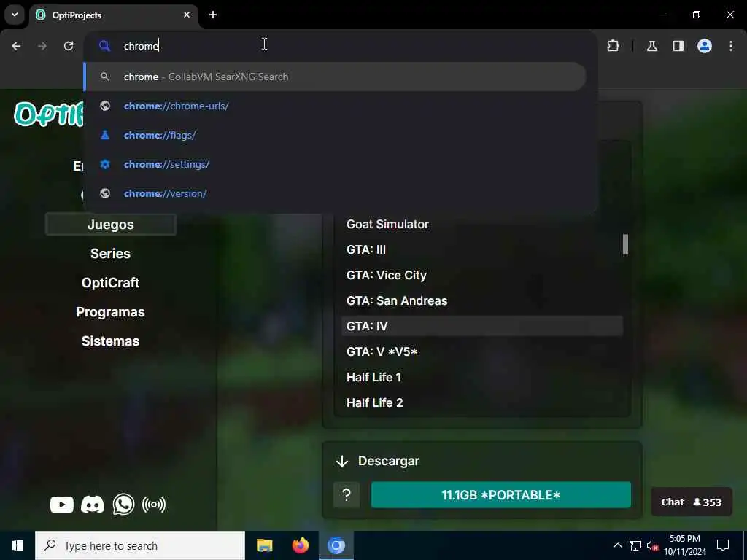Select GTA: V *V5* in the list

(482, 351)
